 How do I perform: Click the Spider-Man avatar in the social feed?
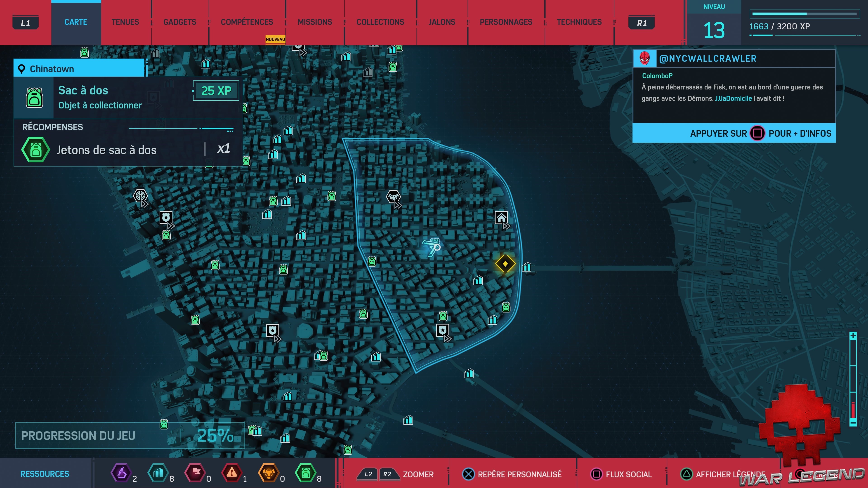click(x=644, y=59)
